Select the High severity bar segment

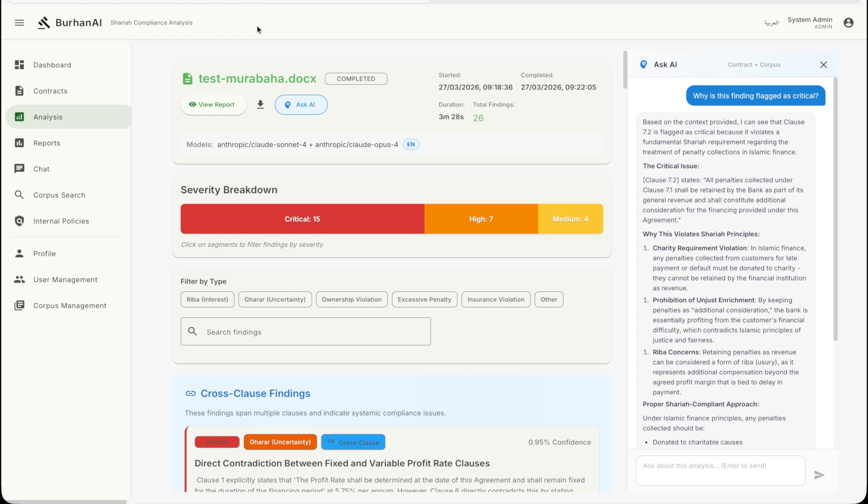[x=481, y=219]
